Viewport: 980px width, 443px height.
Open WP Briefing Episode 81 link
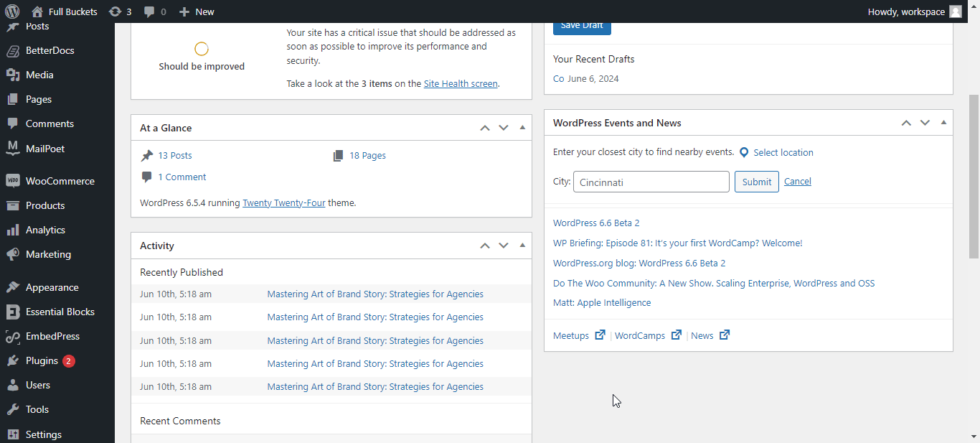point(678,243)
